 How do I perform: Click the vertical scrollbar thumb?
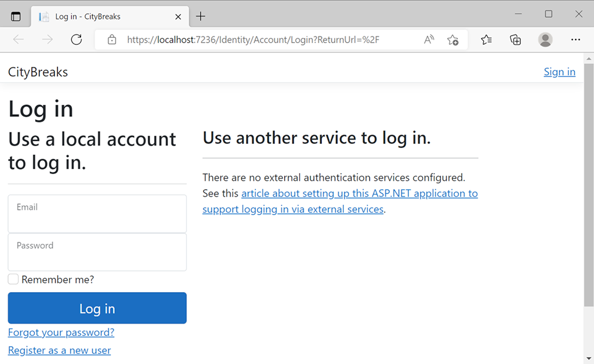tap(588, 185)
